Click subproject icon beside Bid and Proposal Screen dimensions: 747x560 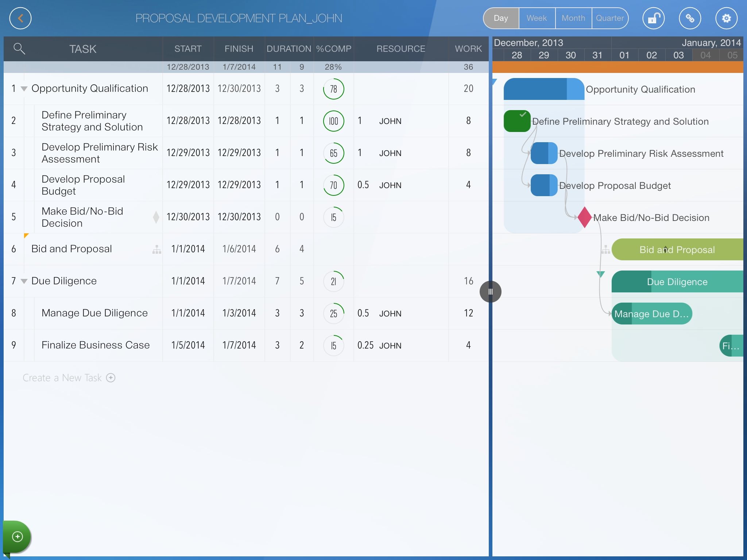click(x=157, y=249)
